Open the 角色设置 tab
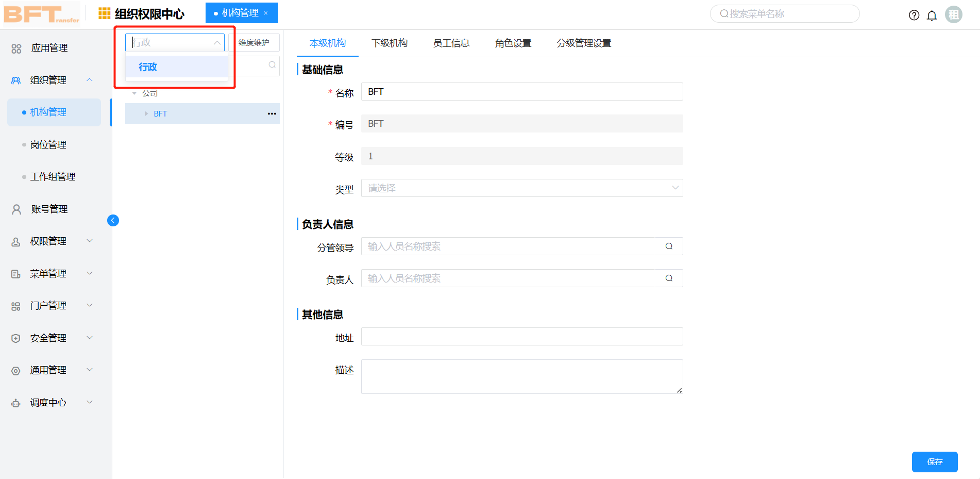 click(x=513, y=43)
